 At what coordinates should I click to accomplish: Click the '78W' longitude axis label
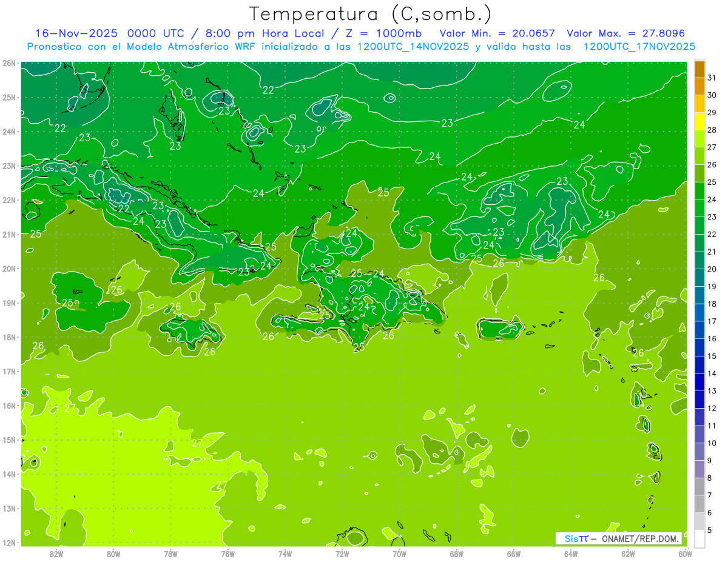(x=170, y=554)
